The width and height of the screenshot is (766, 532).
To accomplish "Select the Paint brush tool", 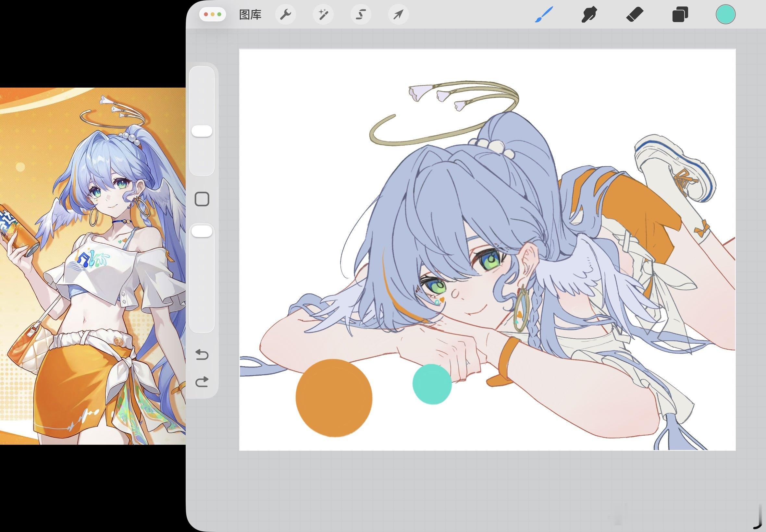I will click(544, 15).
